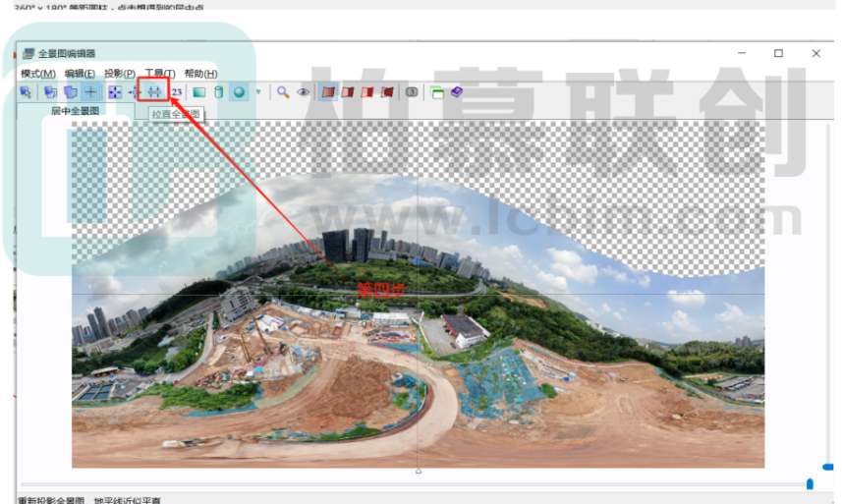The image size is (842, 504).
Task: Click the center panorama horizontally icon
Action: click(135, 92)
